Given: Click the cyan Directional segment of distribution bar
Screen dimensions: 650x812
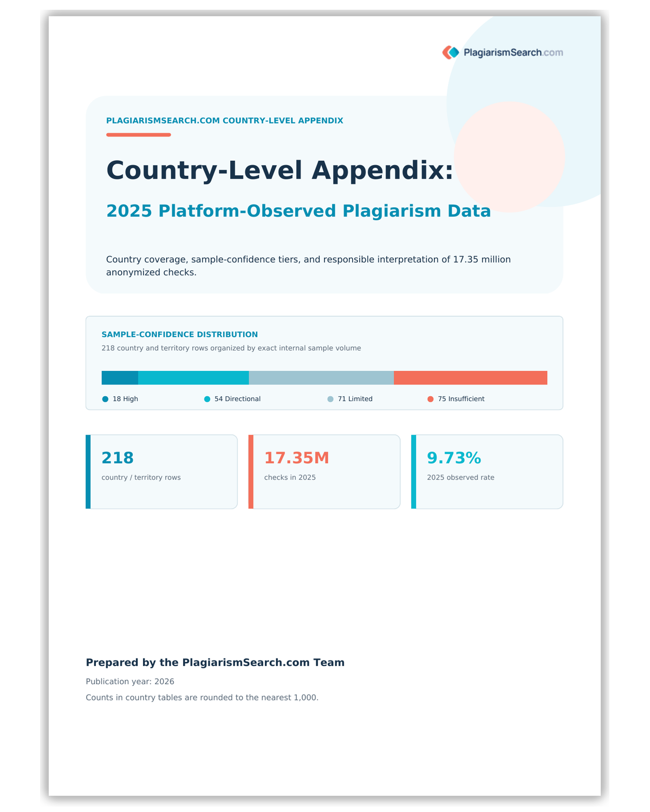Looking at the screenshot, I should [x=193, y=378].
